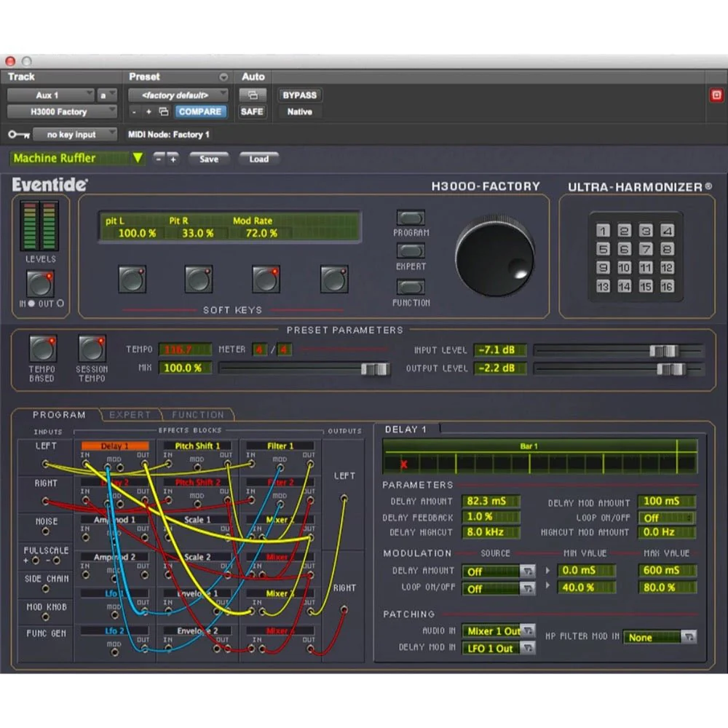Click the Save preset button

[x=209, y=159]
